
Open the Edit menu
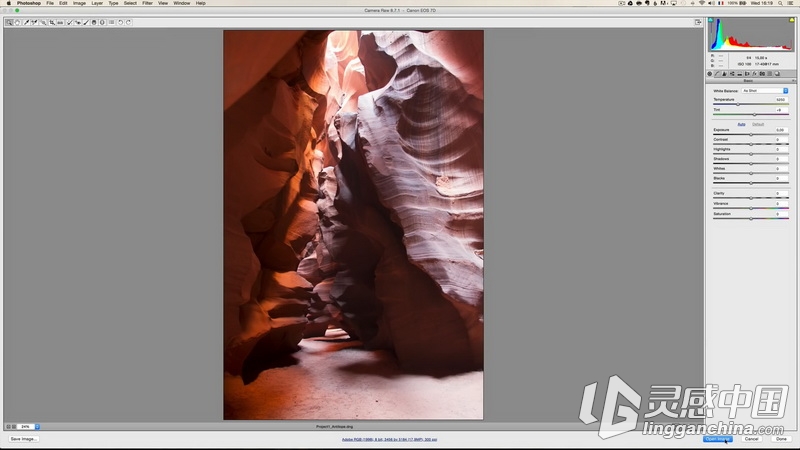pyautogui.click(x=63, y=3)
